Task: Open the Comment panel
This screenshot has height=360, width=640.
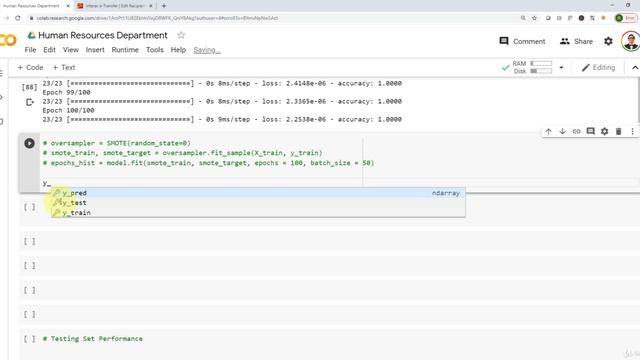Action: tap(522, 41)
